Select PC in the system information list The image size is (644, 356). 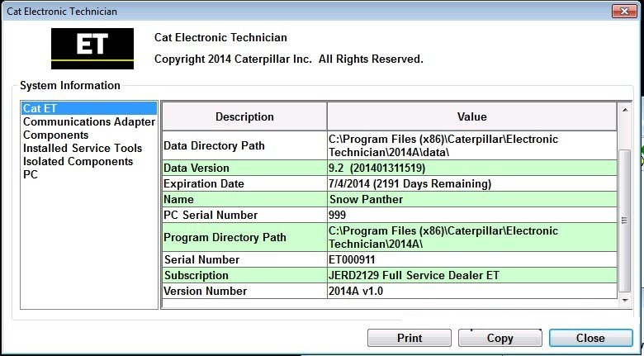tap(89, 175)
